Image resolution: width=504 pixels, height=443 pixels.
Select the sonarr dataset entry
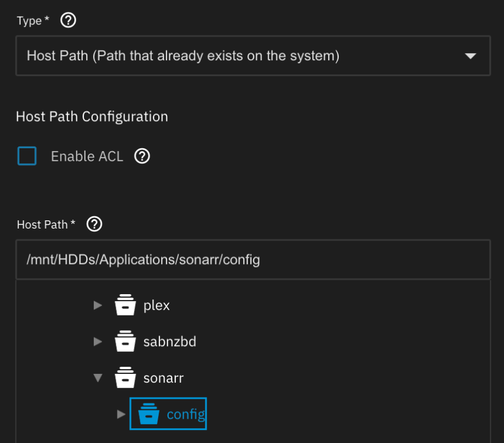[163, 377]
